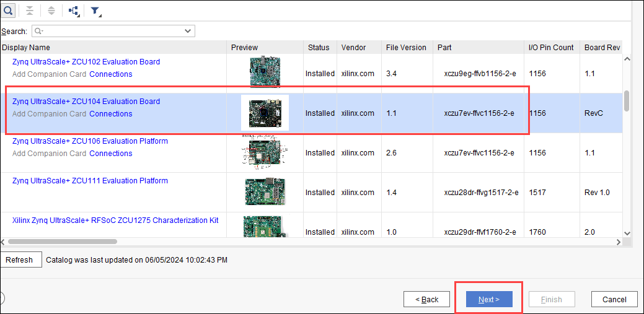Click Installed status in ZCU111 row
This screenshot has width=644, height=314.
coord(320,193)
